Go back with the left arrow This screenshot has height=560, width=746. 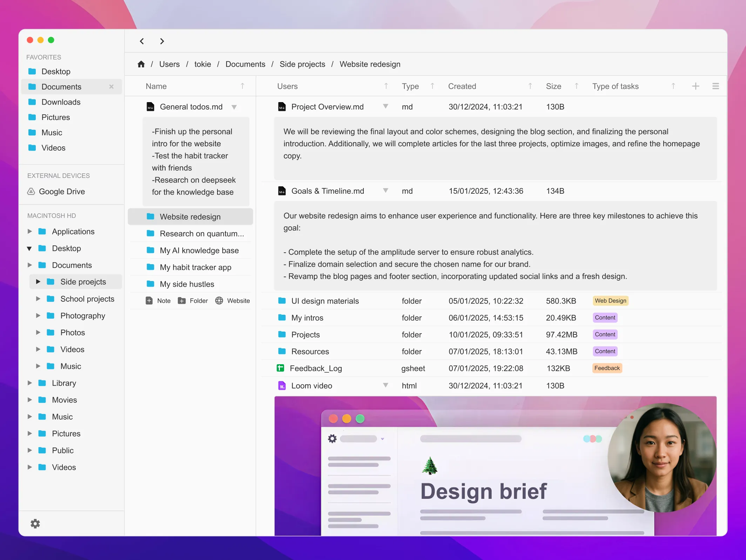pyautogui.click(x=142, y=41)
